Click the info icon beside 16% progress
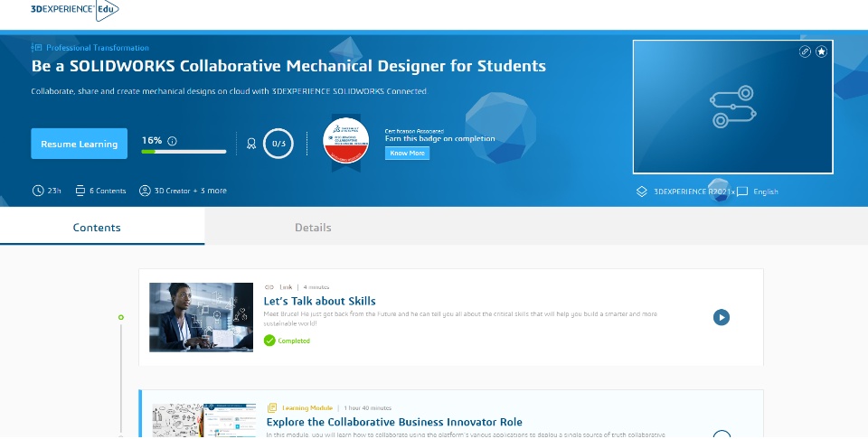Viewport: 868px width, 439px height. point(172,141)
